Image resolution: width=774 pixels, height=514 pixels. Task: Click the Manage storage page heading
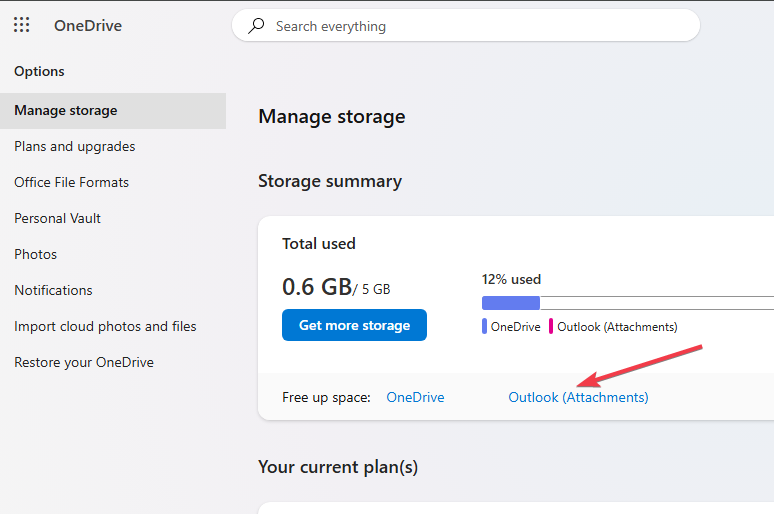(x=332, y=117)
